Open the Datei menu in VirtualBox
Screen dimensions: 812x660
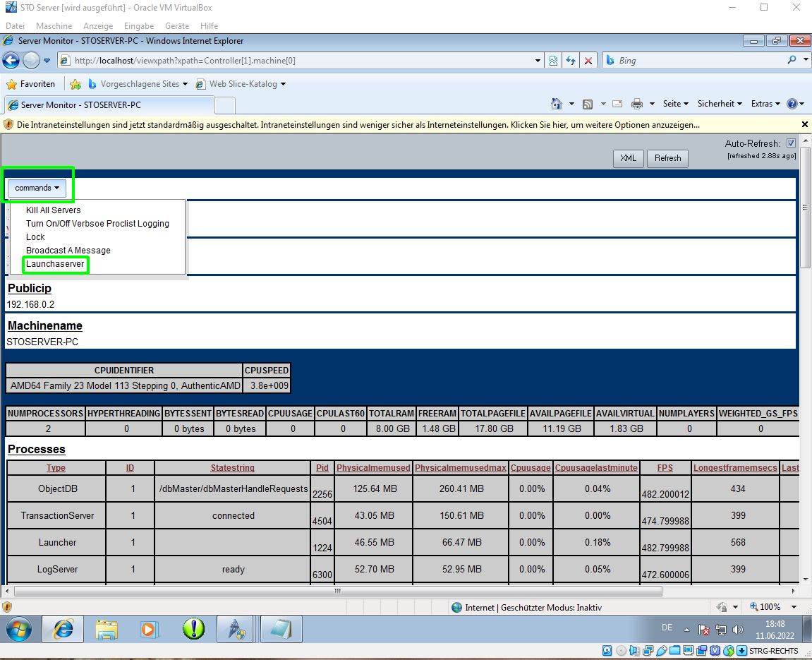(15, 26)
